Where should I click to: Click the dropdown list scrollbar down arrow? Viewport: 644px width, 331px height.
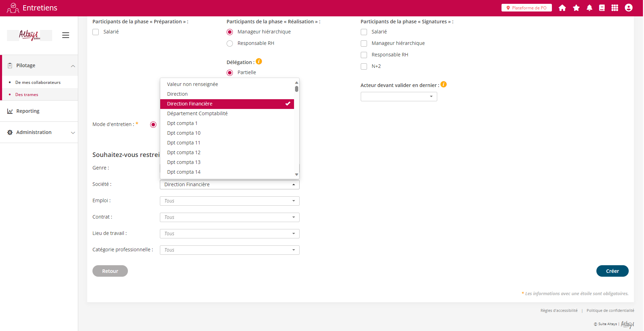coord(296,174)
